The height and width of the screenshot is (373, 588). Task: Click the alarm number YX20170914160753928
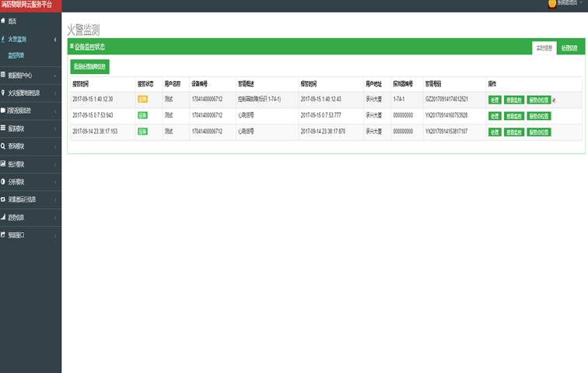[446, 115]
